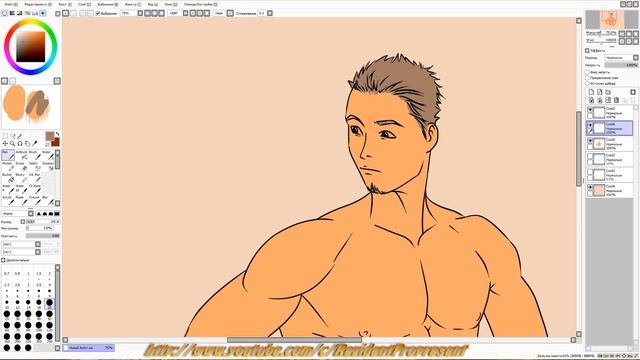Open the brush edge Норма dropdown
Screen dimensions: 640x360
31,213
